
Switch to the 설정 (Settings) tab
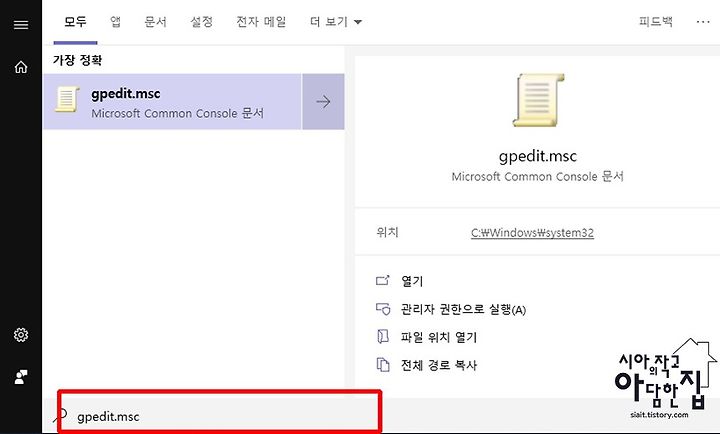(202, 22)
